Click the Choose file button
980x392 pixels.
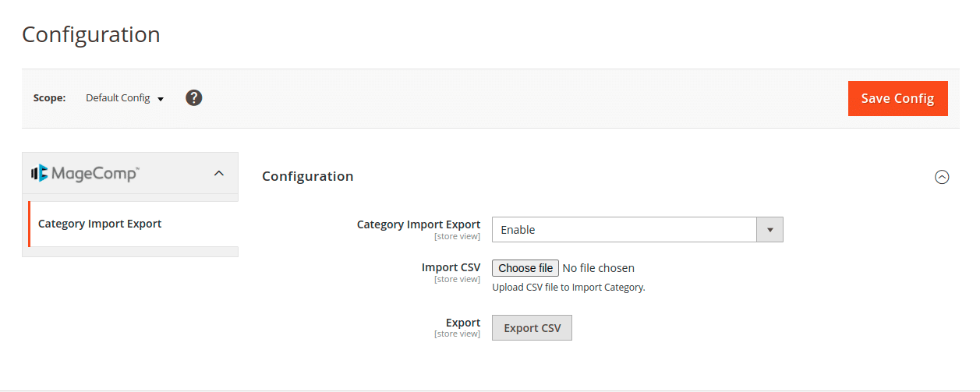point(525,268)
